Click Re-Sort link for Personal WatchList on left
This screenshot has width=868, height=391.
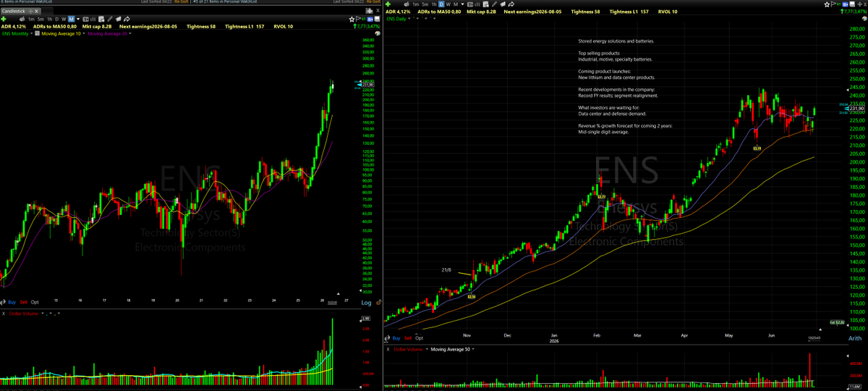[181, 1]
